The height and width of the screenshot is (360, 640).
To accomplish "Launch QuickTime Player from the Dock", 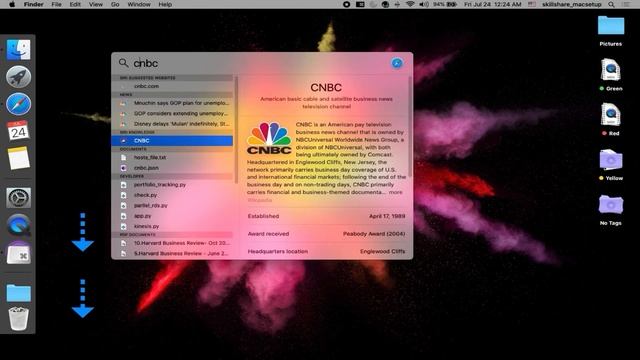I will 18,225.
